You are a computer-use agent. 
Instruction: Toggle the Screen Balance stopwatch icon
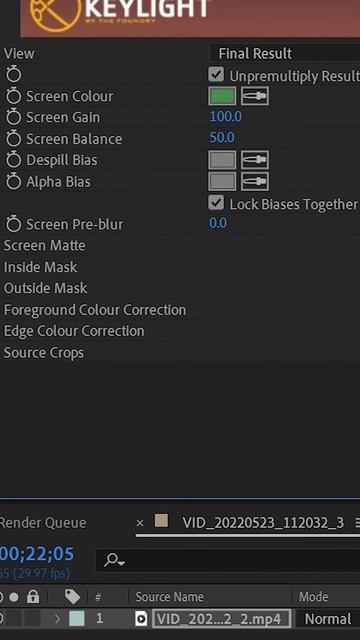click(x=13, y=139)
